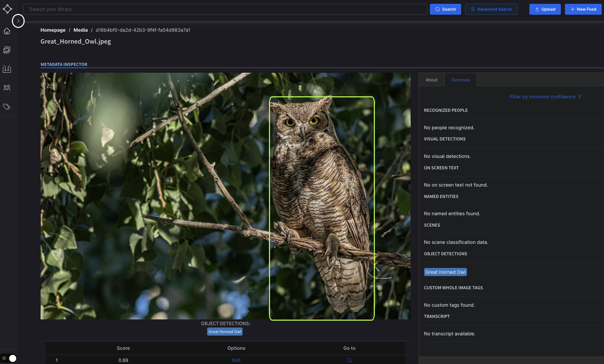The height and width of the screenshot is (364, 604).
Task: Click the Options column header
Action: click(236, 348)
